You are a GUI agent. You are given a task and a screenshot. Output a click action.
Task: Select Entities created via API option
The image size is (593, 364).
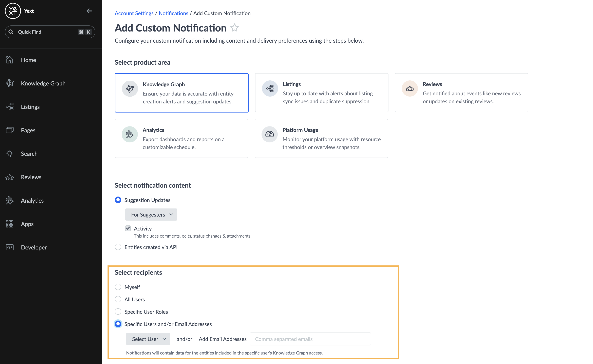118,247
